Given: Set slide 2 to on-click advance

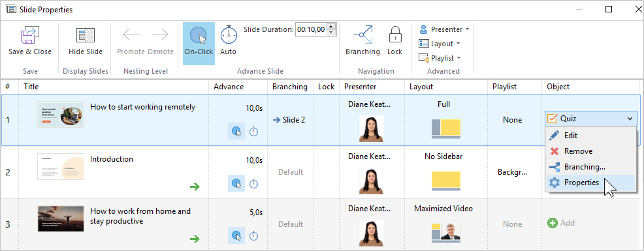Looking at the screenshot, I should coord(236,183).
